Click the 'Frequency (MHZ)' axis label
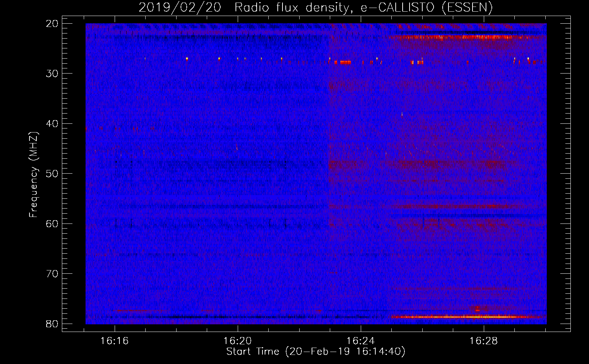This screenshot has width=589, height=364. point(33,174)
